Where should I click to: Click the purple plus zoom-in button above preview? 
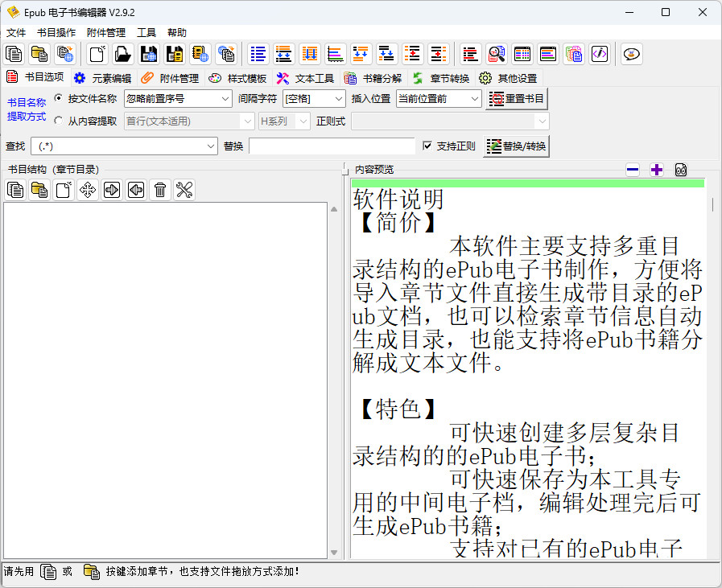657,170
